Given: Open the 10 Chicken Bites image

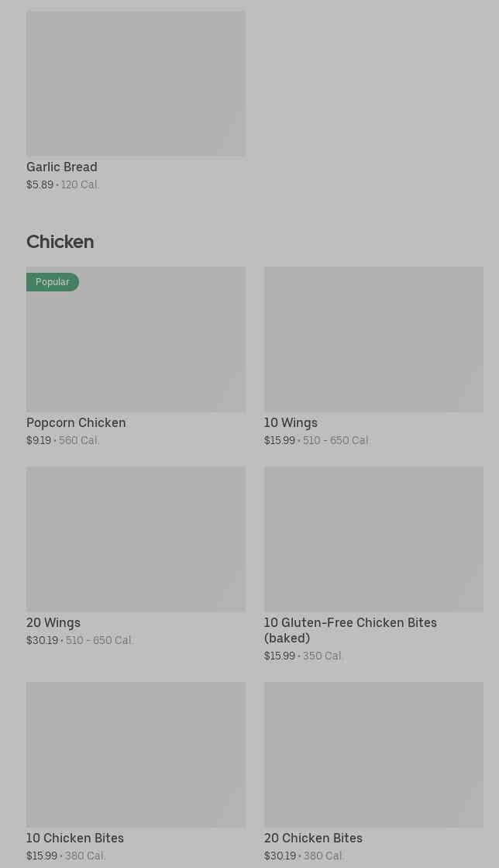Looking at the screenshot, I should tap(136, 754).
